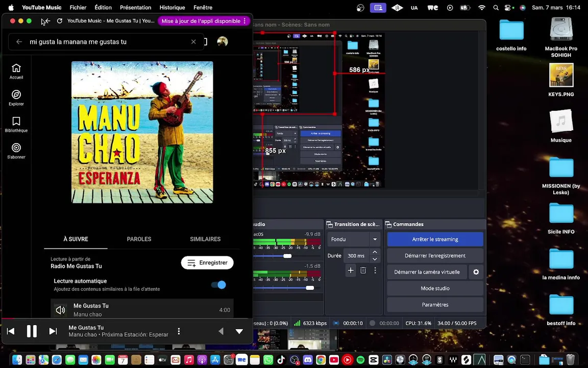Click the Mise à jour de l'appli disponible banner
Screen dimensions: 588x368
tap(201, 21)
